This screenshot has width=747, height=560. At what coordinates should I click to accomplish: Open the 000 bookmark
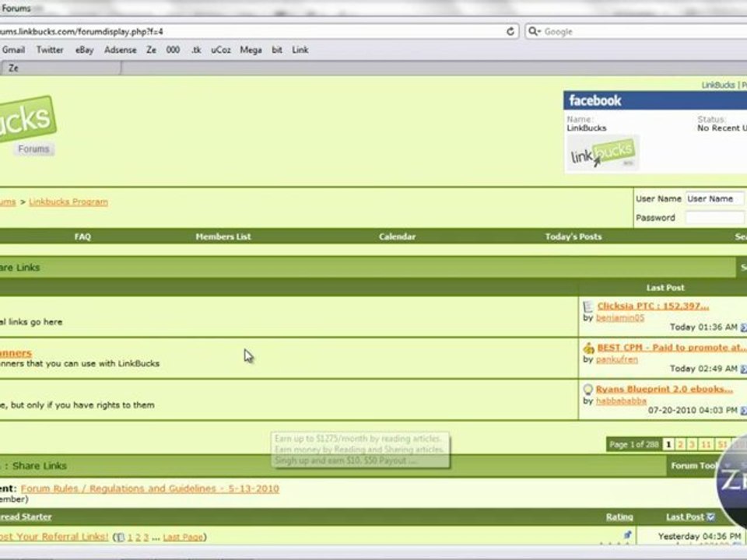173,50
